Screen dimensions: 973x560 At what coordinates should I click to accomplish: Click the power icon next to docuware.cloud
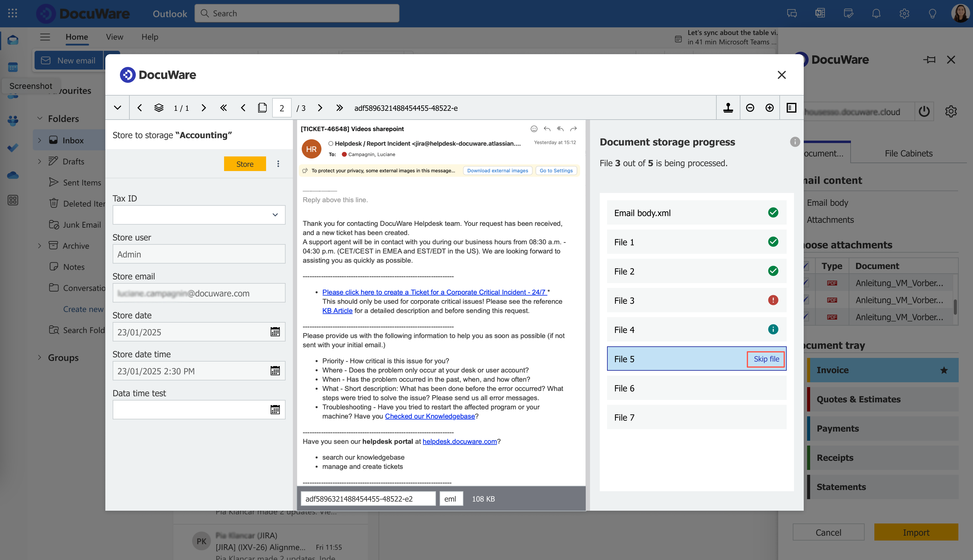(925, 111)
